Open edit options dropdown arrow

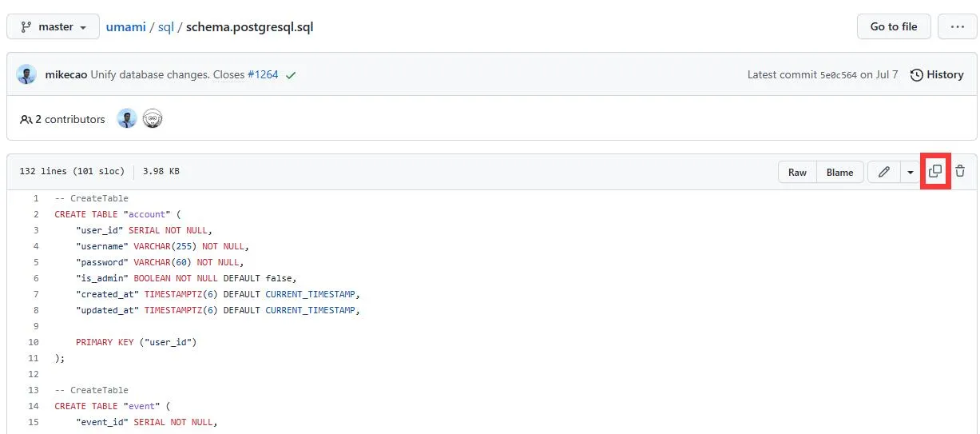pyautogui.click(x=910, y=172)
